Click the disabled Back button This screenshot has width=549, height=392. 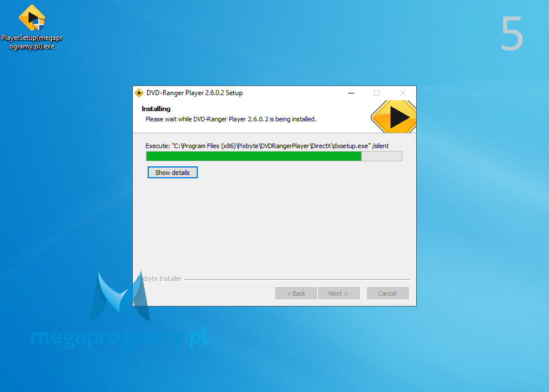coord(296,293)
